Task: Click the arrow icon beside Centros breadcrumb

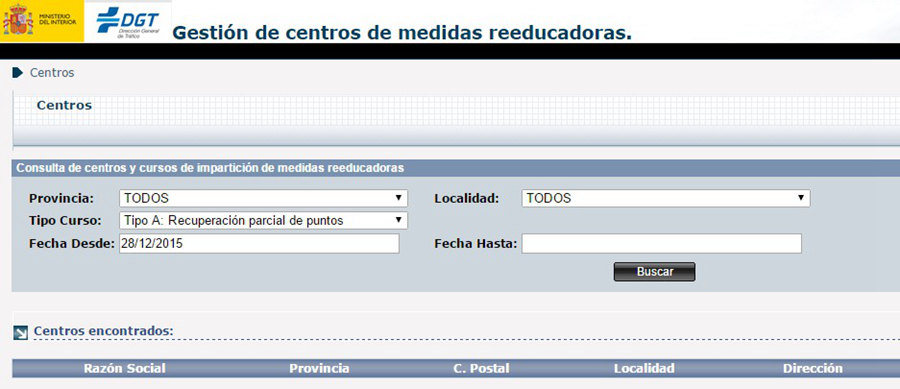Action: [x=18, y=73]
